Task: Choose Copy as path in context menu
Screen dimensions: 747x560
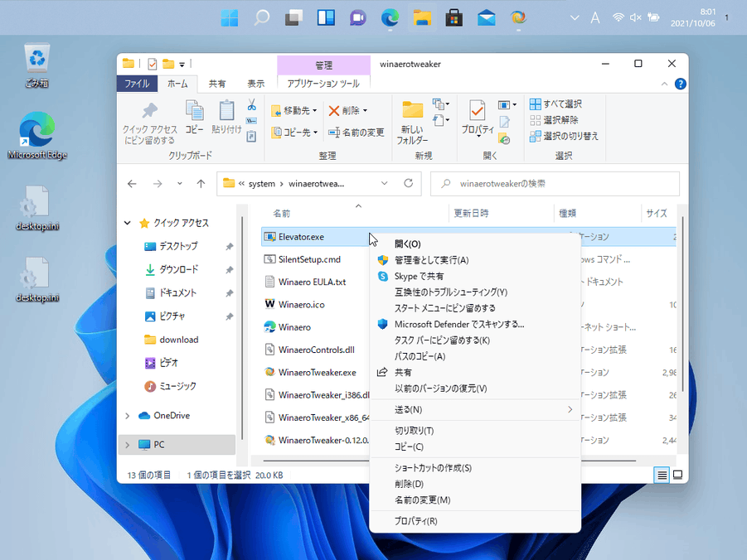Action: [x=475, y=356]
